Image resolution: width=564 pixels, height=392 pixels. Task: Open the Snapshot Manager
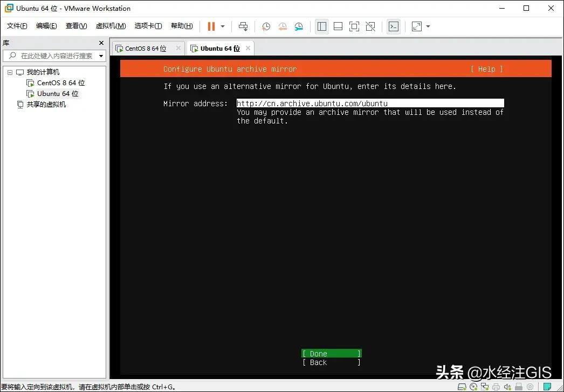(x=299, y=26)
